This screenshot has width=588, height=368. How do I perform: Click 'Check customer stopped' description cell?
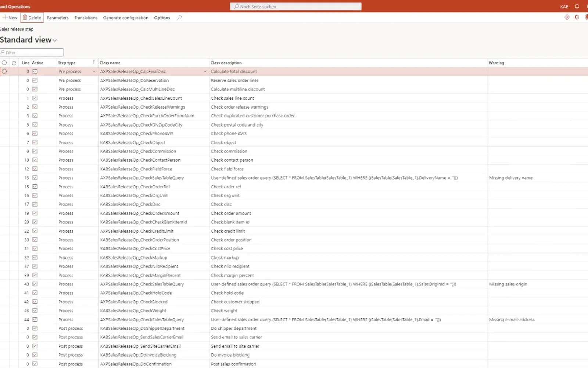pyautogui.click(x=235, y=302)
